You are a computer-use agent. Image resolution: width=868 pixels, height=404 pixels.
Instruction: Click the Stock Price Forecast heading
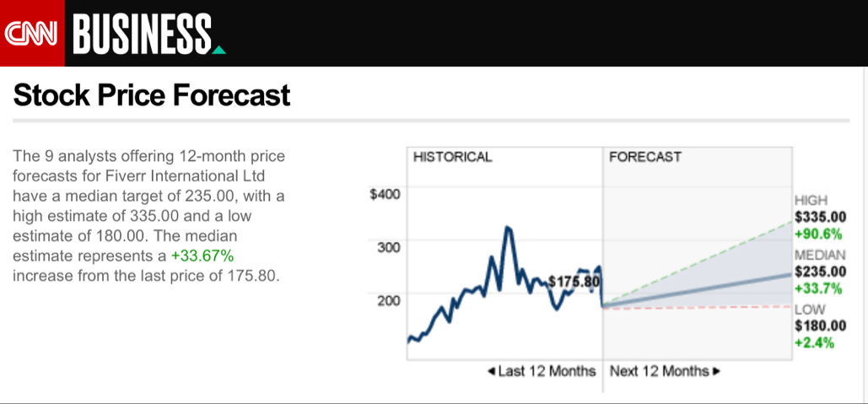pyautogui.click(x=152, y=95)
